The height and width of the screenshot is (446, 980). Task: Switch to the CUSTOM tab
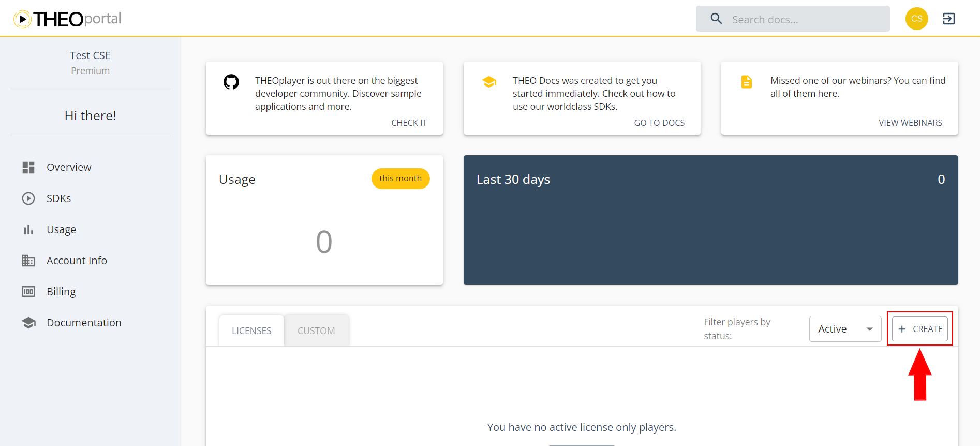pos(316,330)
